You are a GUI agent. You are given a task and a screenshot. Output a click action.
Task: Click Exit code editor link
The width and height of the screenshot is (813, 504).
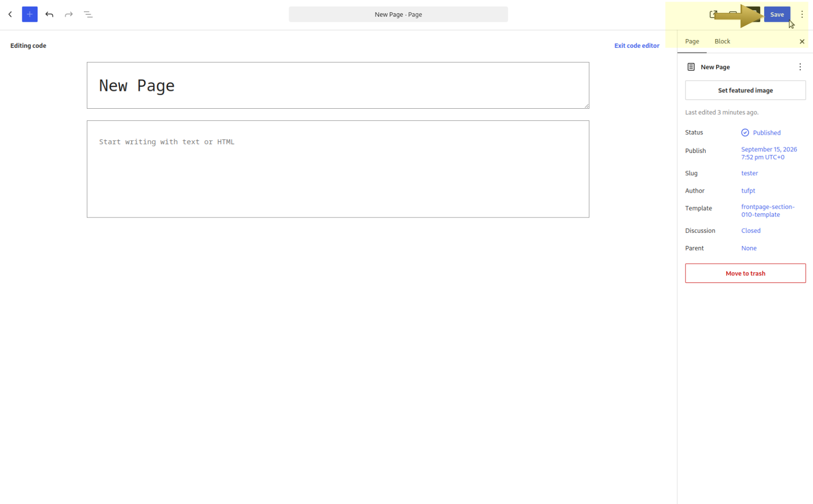coord(637,46)
